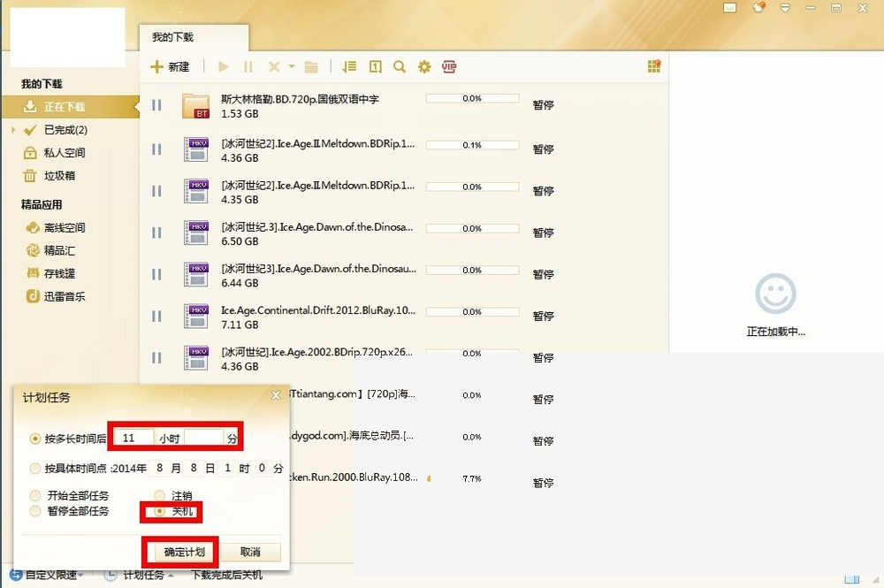The height and width of the screenshot is (588, 884).
Task: Click 下载完成后关机 in status bar
Action: pyautogui.click(x=226, y=575)
